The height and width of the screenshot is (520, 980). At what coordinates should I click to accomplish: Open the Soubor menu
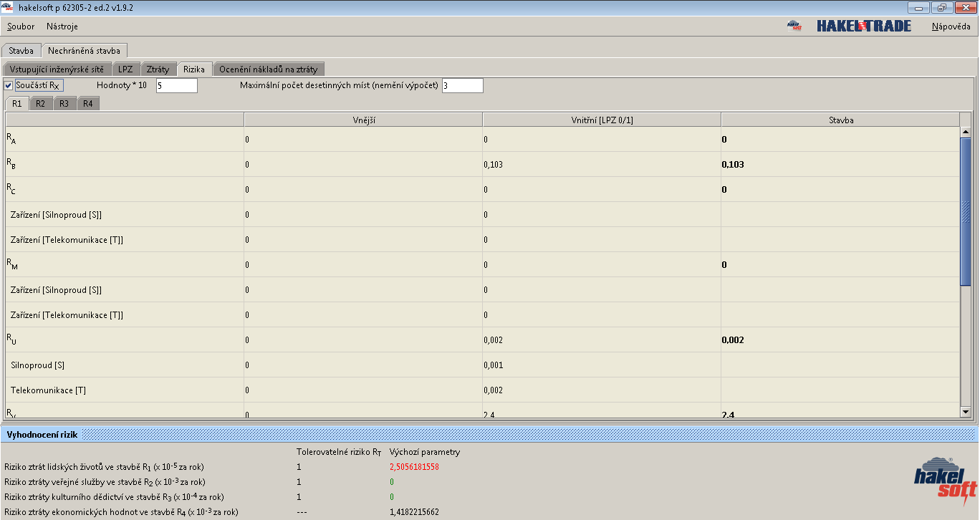point(21,27)
